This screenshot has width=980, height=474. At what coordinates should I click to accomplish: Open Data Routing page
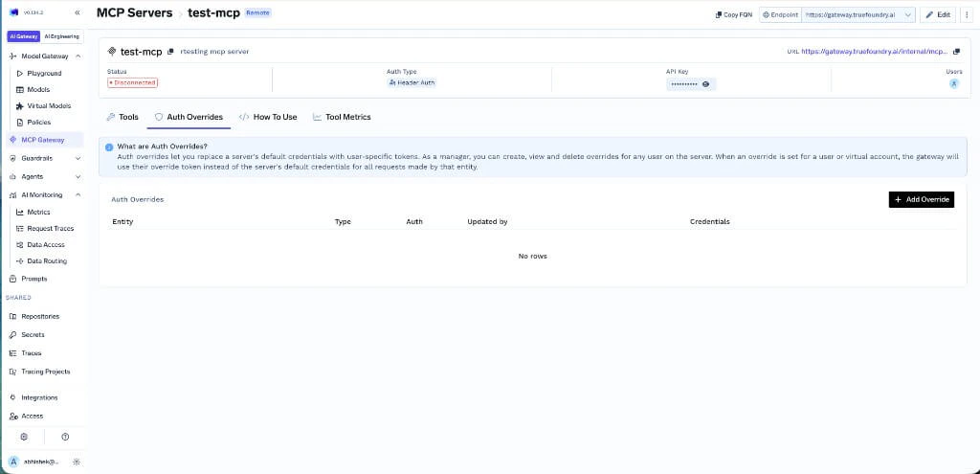pyautogui.click(x=47, y=260)
